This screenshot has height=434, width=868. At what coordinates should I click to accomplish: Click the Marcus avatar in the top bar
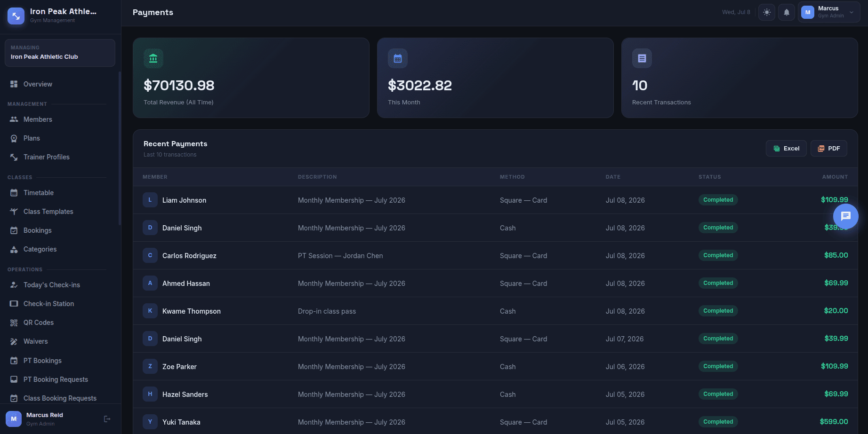click(x=808, y=12)
